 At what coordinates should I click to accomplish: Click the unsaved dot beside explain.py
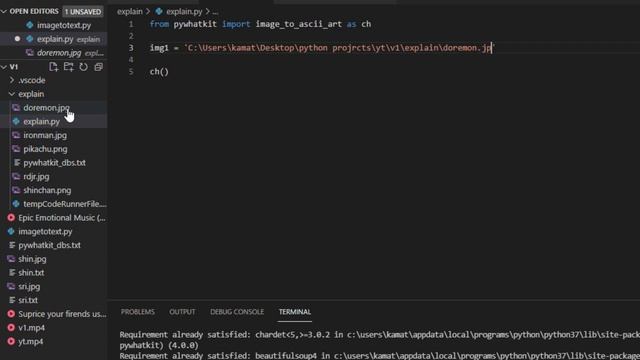pos(17,39)
